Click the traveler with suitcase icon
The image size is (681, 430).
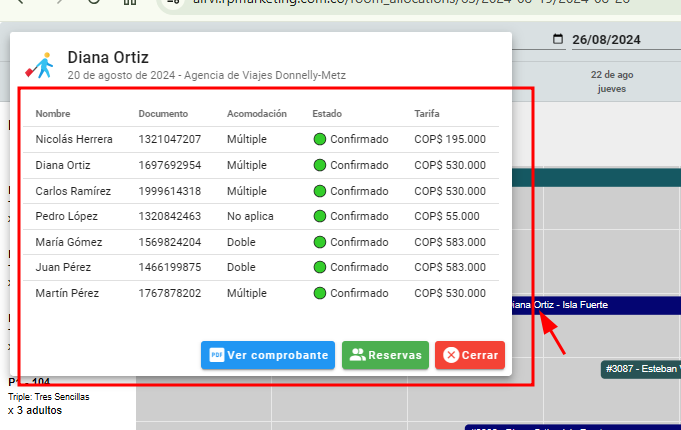click(40, 64)
